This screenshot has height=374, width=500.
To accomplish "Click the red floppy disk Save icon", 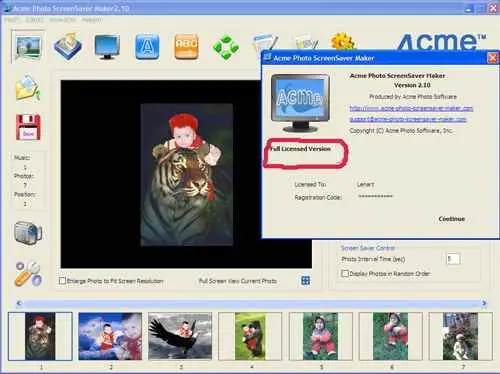I will pos(28,127).
